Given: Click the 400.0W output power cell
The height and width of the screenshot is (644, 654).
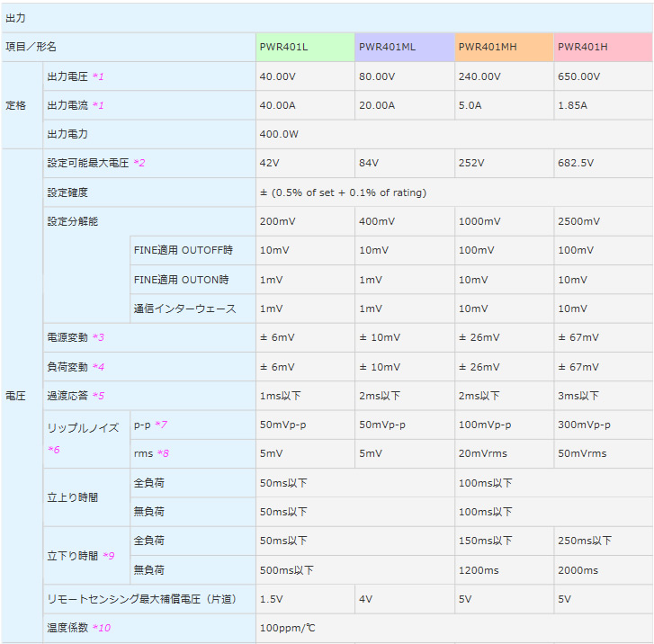Looking at the screenshot, I should pyautogui.click(x=454, y=134).
